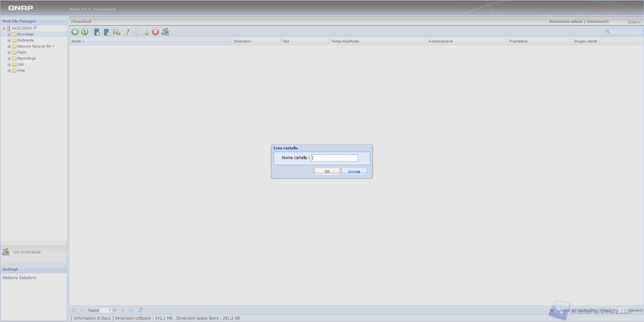Open the Italiano language dropdown
This screenshot has height=322, width=644.
pyautogui.click(x=634, y=22)
